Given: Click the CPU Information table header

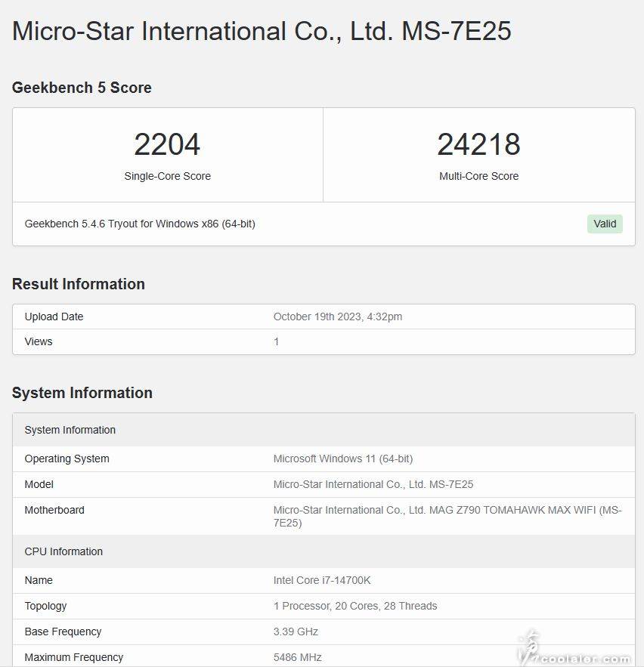Looking at the screenshot, I should (x=324, y=551).
